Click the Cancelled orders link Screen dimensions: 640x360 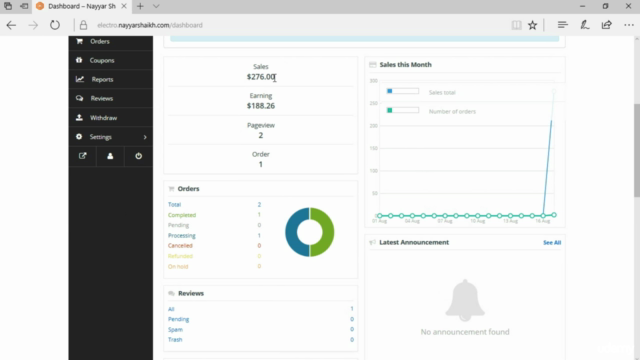tap(180, 246)
